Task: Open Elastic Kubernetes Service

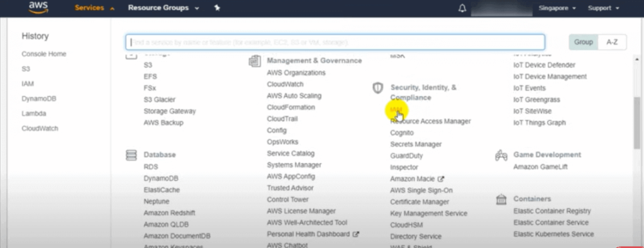Action: 553,234
